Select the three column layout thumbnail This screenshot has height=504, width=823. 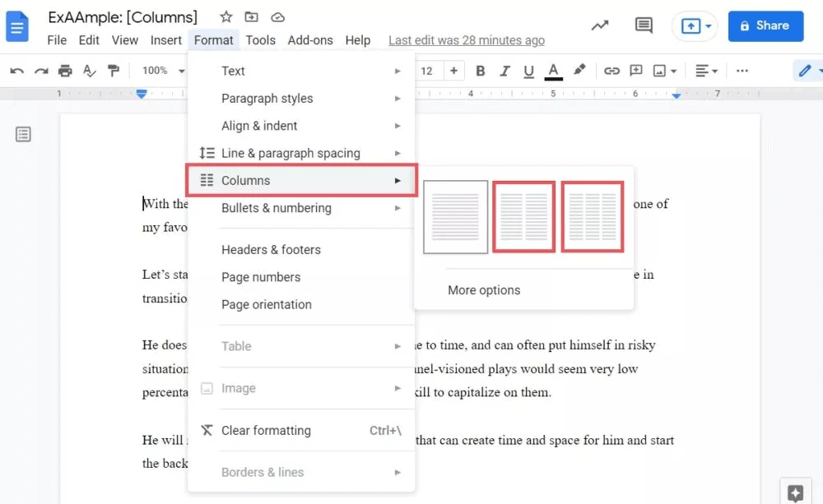point(592,216)
